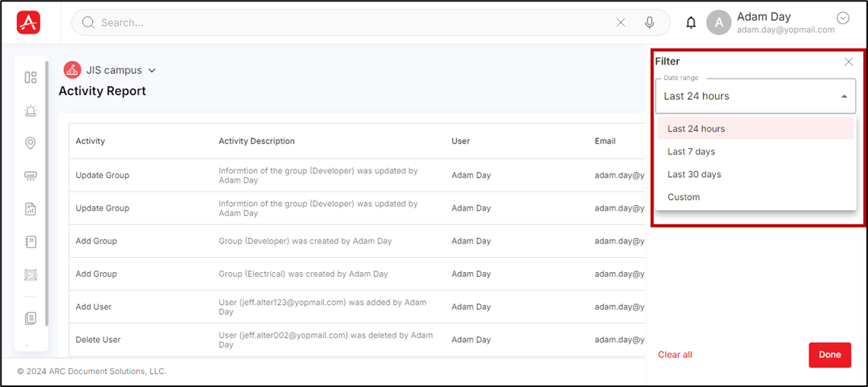Screen dimensions: 868x387
Task: Click the microphone voice search icon
Action: 650,23
